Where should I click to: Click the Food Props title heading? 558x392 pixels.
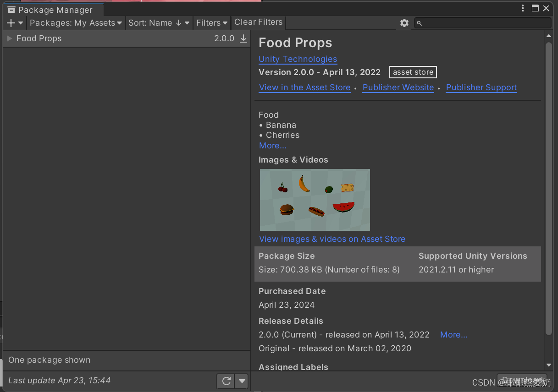click(x=295, y=43)
